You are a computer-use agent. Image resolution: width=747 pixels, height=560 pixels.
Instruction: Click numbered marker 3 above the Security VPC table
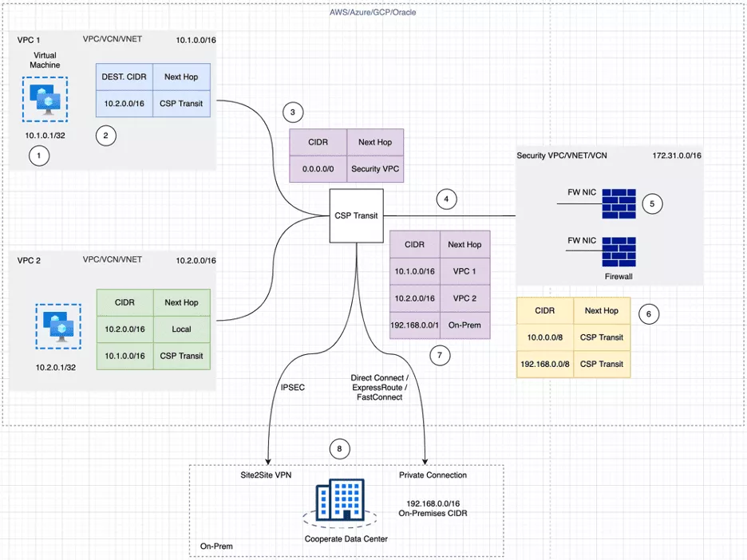[293, 112]
